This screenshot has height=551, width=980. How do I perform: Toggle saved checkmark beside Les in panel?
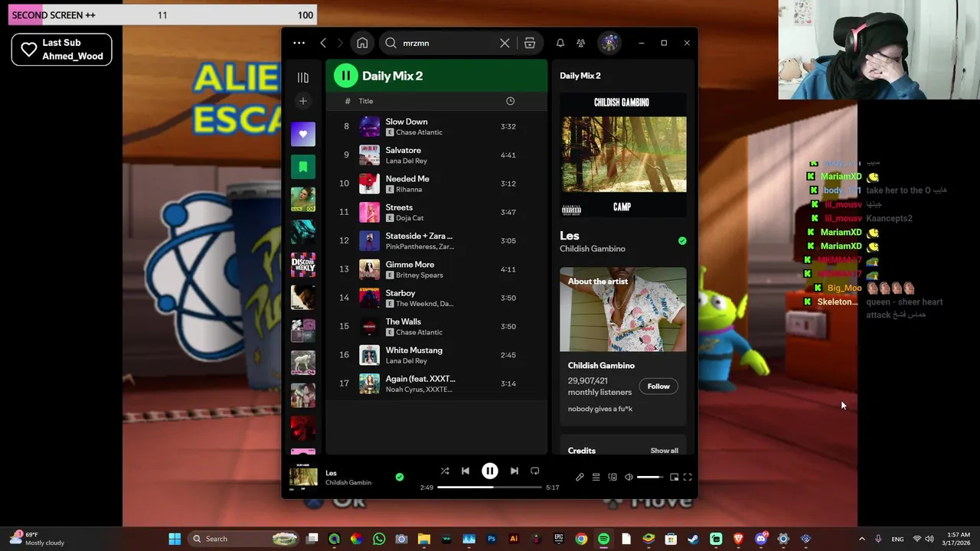[x=682, y=241]
